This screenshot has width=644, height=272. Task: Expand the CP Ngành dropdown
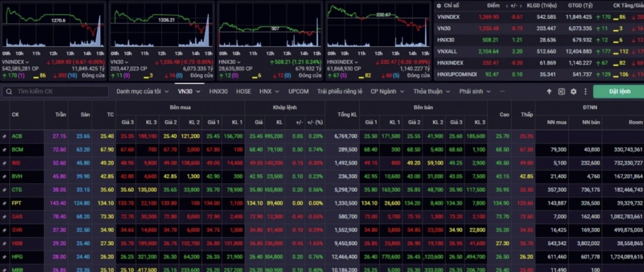[387, 91]
